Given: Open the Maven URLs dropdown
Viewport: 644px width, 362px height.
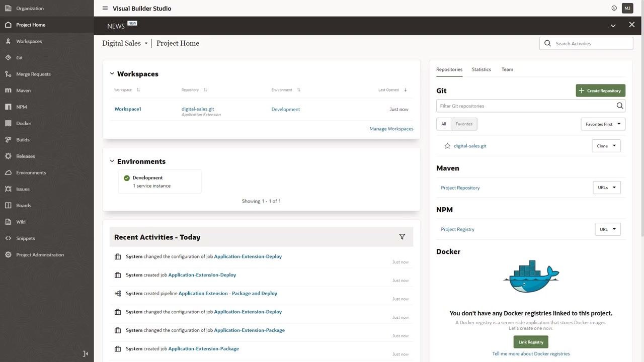Looking at the screenshot, I should pos(607,188).
